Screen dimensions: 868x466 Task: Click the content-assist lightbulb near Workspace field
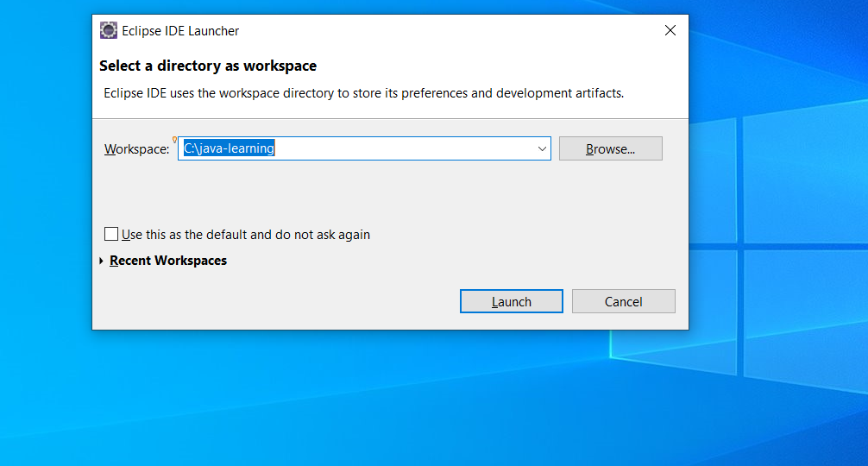(x=175, y=140)
